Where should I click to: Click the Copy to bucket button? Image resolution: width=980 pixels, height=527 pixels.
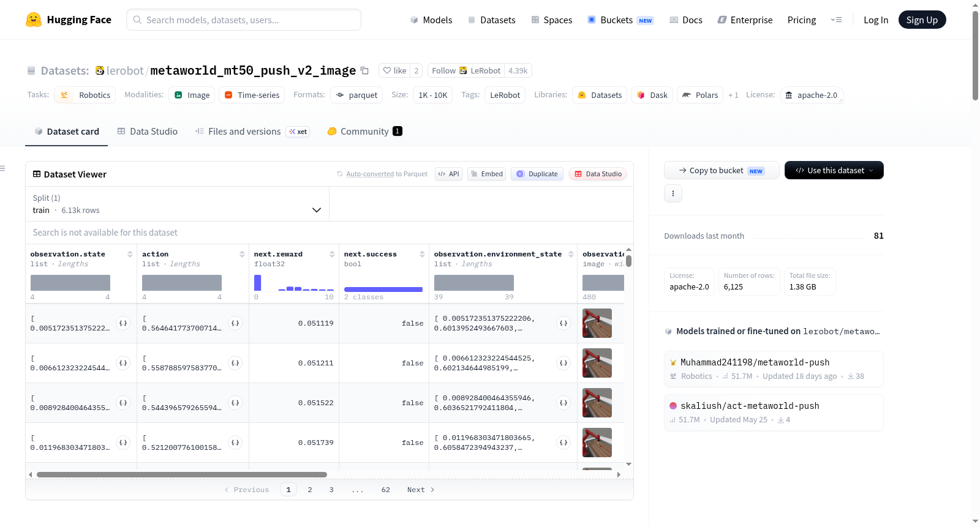click(x=722, y=170)
